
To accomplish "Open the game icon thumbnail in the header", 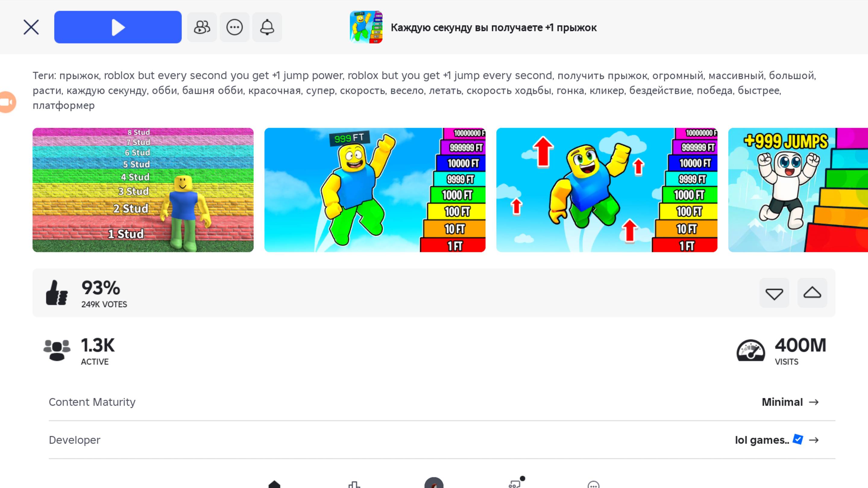I will point(366,27).
